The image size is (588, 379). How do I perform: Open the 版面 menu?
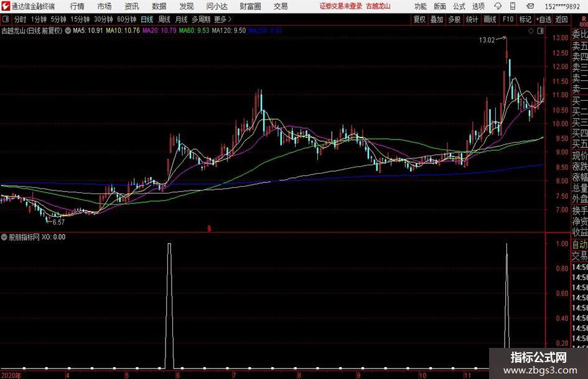point(440,6)
